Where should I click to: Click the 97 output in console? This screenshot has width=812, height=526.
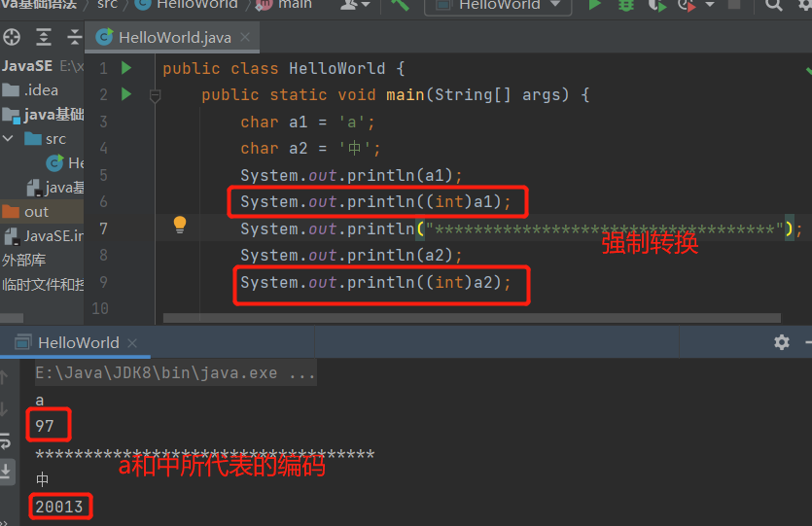coord(45,426)
